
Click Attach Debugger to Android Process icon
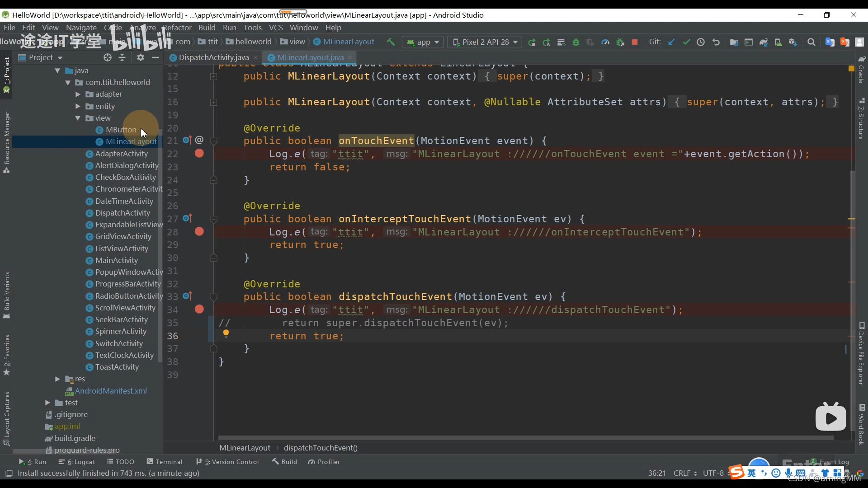620,42
